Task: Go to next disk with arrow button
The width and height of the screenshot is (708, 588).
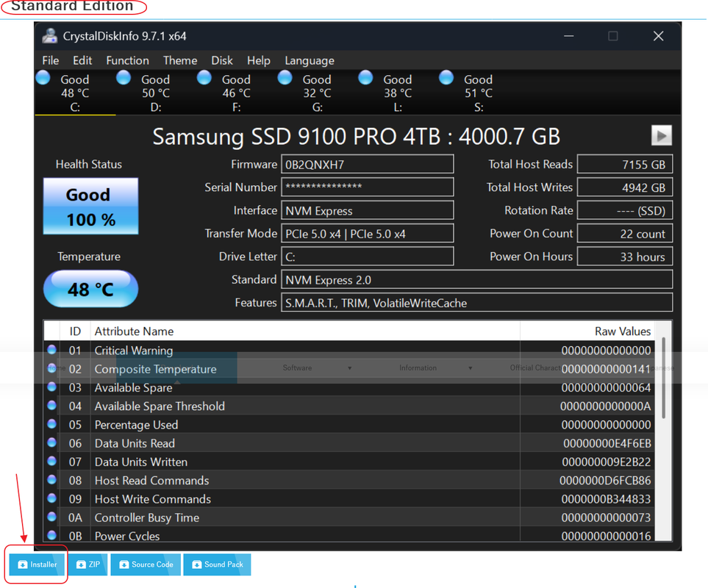Action: coord(662,135)
